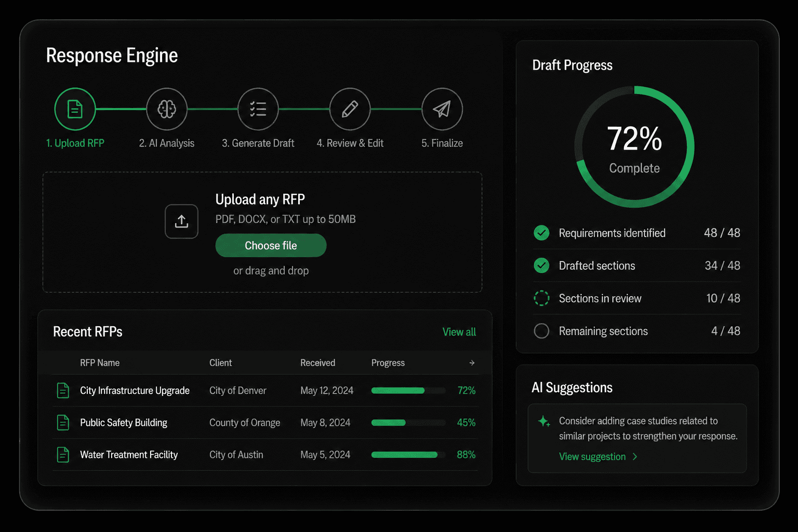Click the Public Safety Building file icon
This screenshot has width=798, height=532.
pyautogui.click(x=63, y=422)
